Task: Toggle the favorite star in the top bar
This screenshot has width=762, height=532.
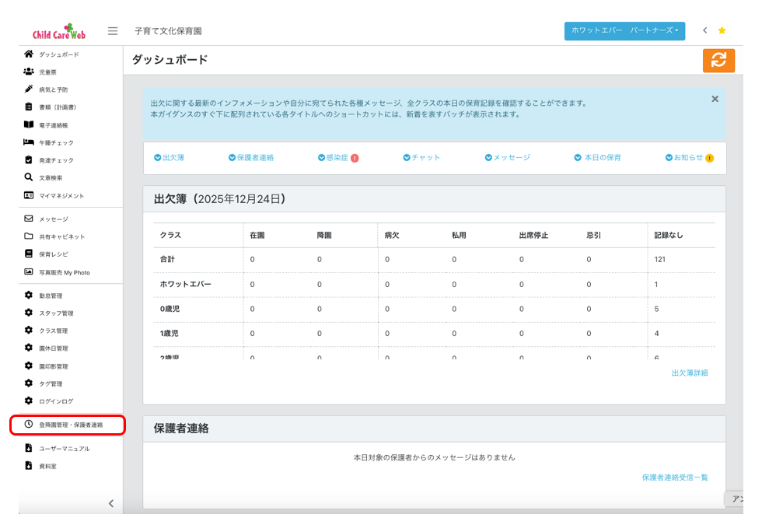Action: (723, 30)
